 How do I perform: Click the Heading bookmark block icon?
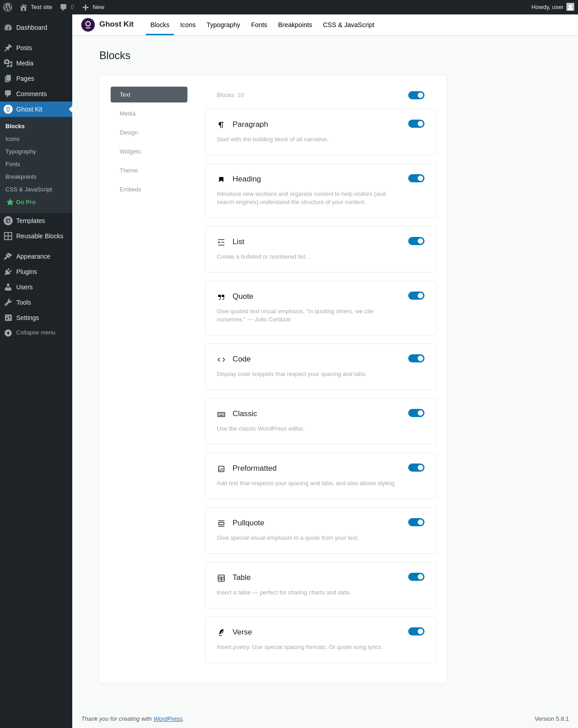point(221,180)
